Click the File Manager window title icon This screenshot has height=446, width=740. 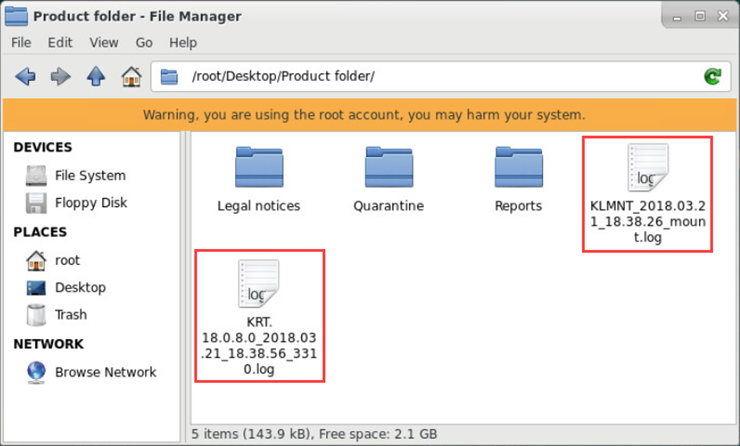coord(16,16)
